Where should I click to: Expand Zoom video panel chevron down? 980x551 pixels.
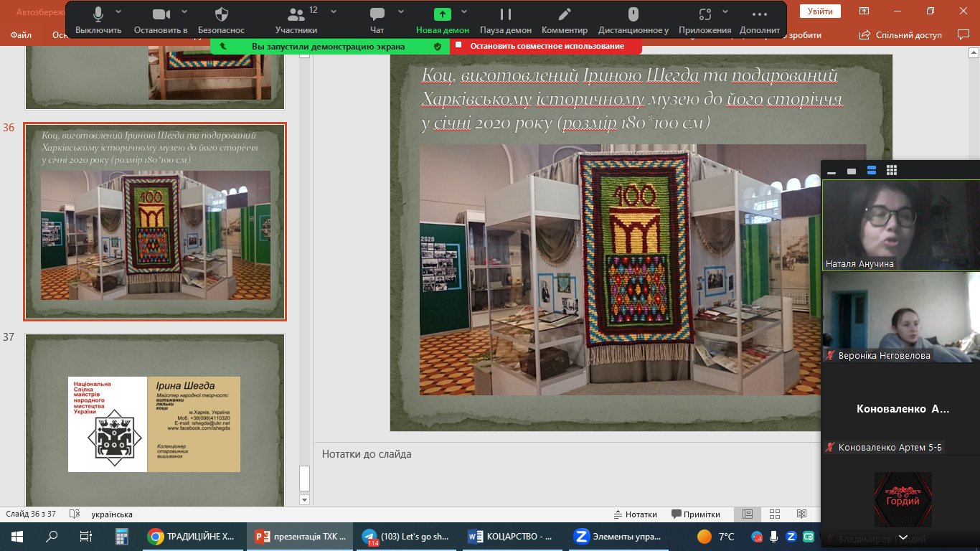click(x=903, y=537)
